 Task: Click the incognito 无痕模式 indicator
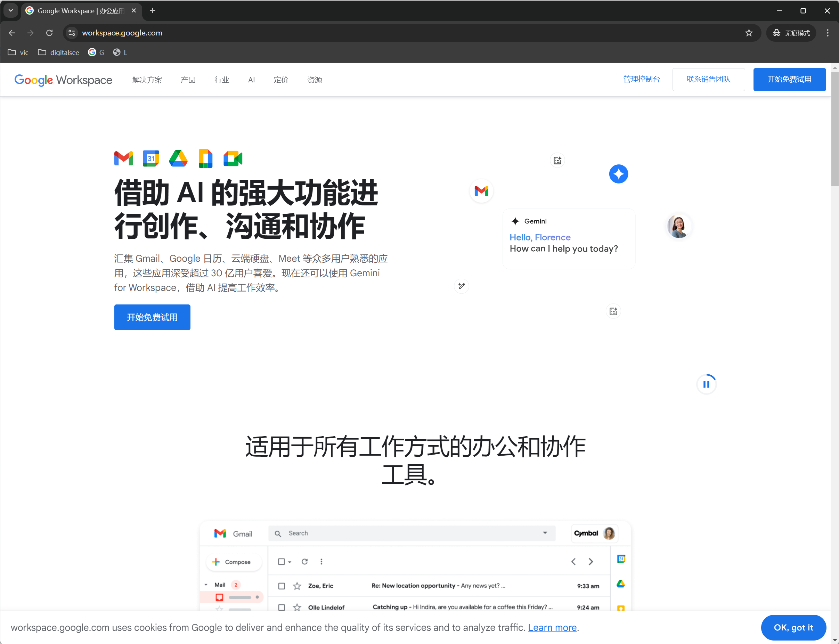(x=791, y=33)
